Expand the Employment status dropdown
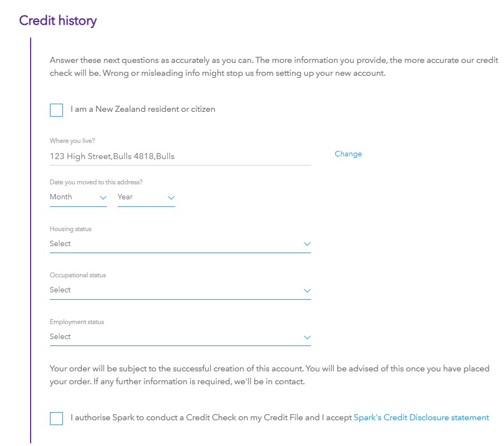The height and width of the screenshot is (446, 504). (x=180, y=337)
